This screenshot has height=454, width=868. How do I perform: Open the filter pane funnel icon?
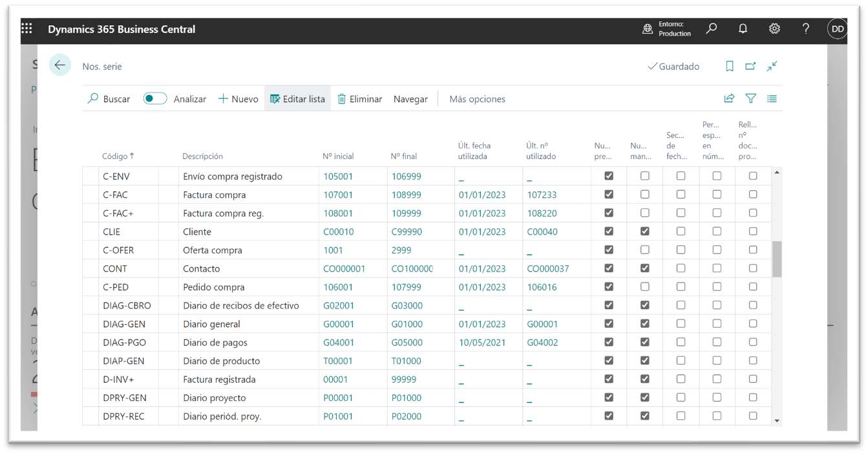(x=750, y=99)
